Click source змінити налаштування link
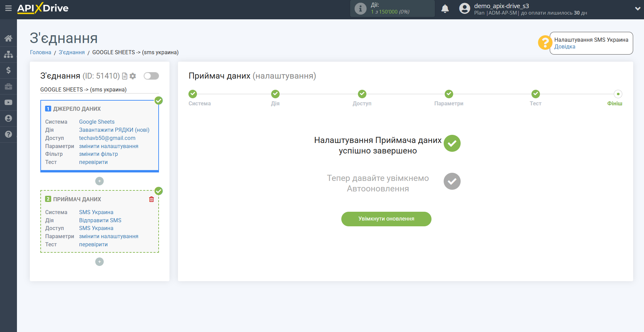 pos(109,146)
